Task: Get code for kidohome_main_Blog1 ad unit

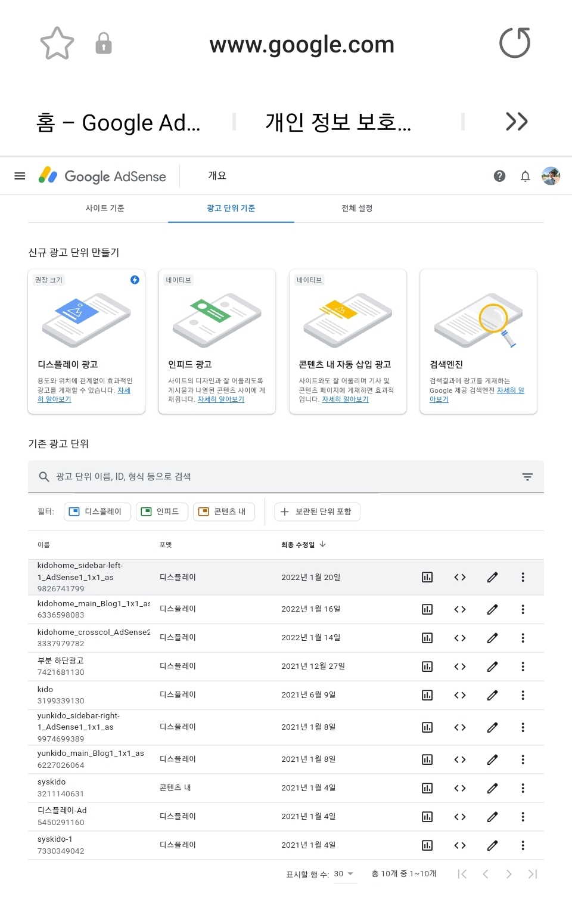Action: [x=460, y=609]
